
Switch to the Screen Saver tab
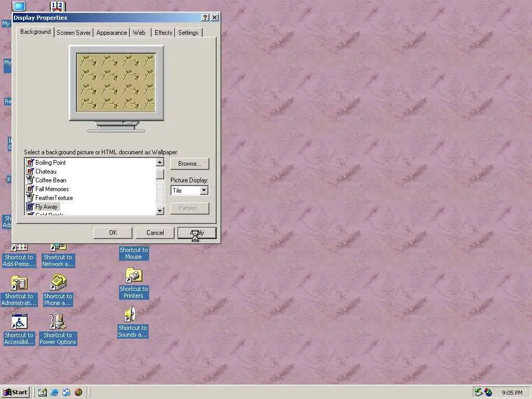tap(74, 33)
